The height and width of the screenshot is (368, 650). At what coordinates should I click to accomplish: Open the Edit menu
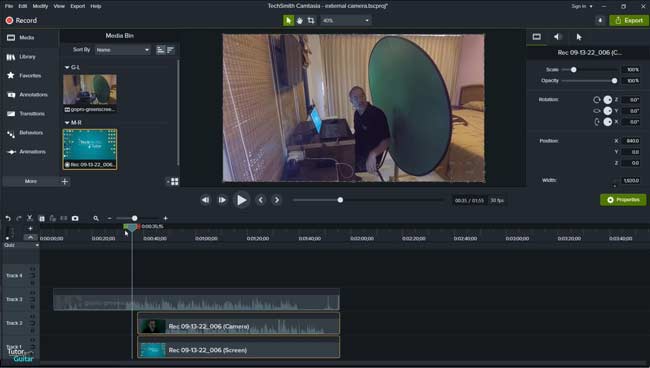(x=23, y=6)
